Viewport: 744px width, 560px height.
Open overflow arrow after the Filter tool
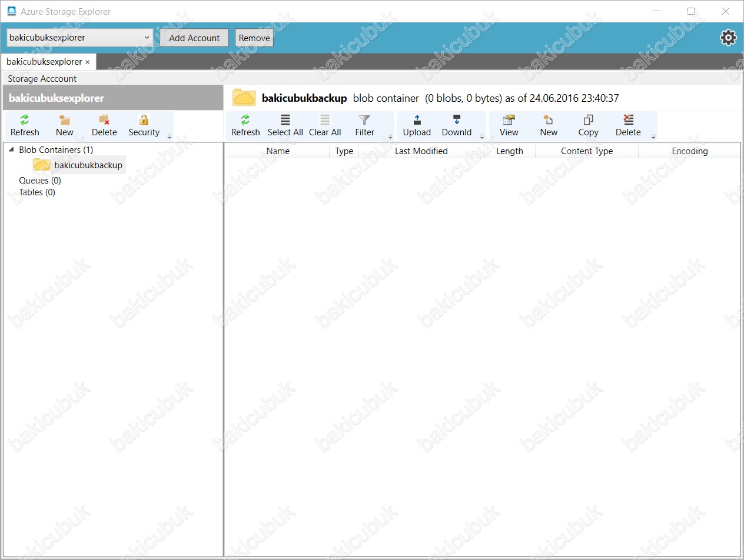coord(390,137)
